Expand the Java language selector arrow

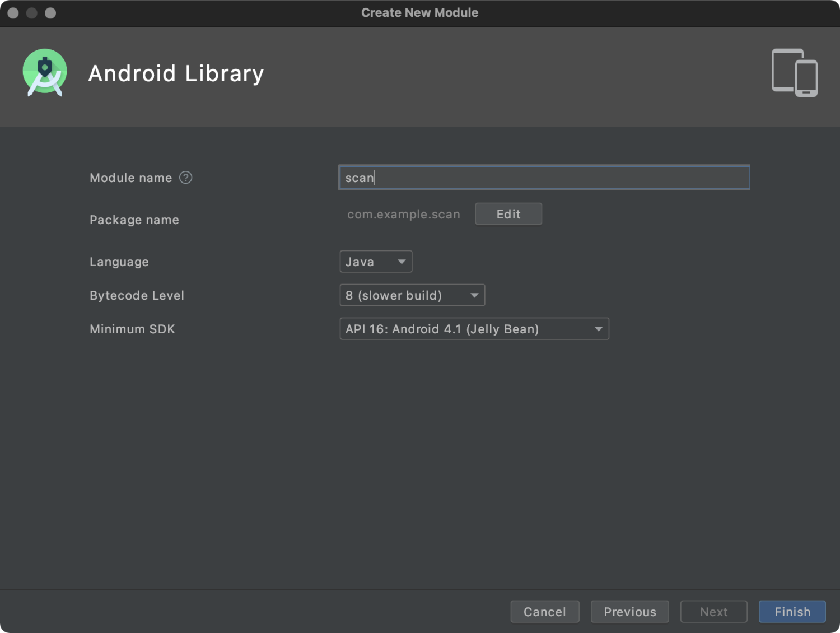pos(401,261)
